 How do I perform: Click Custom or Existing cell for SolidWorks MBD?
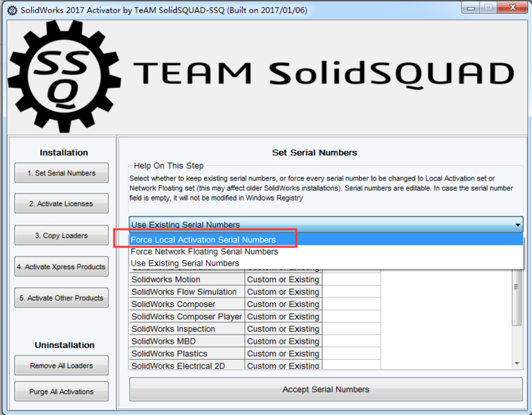(x=284, y=341)
